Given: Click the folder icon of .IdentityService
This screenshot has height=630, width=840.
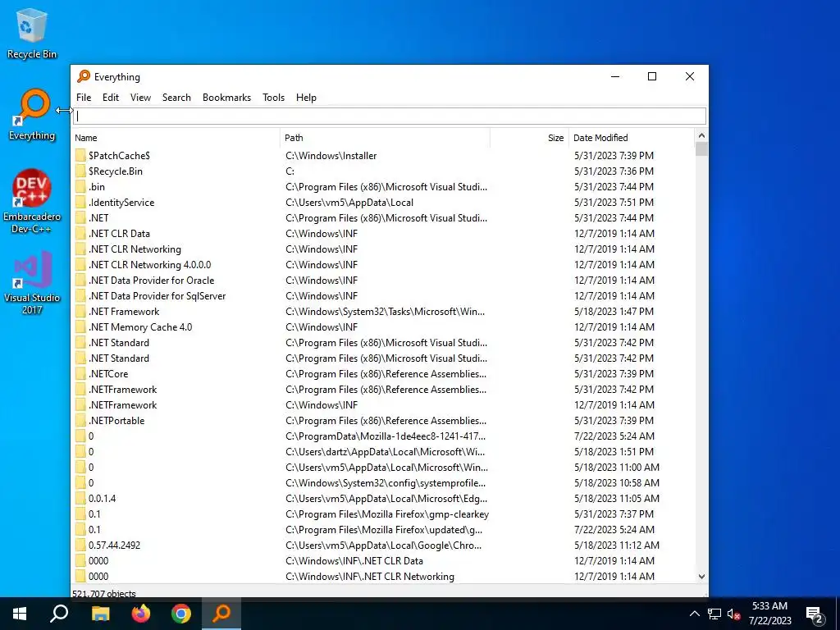Looking at the screenshot, I should point(80,202).
